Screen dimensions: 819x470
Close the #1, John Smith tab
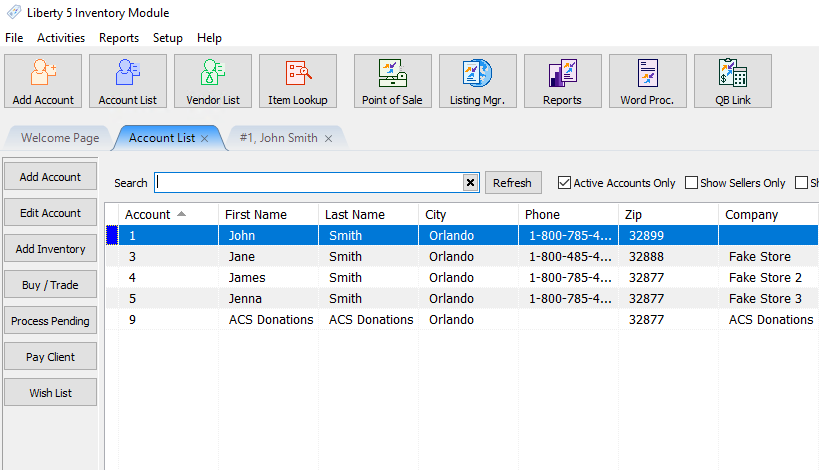click(329, 138)
